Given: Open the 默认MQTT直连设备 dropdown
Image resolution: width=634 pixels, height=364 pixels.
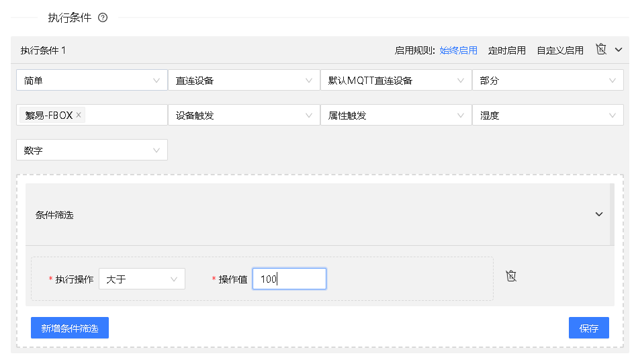Looking at the screenshot, I should tap(396, 81).
